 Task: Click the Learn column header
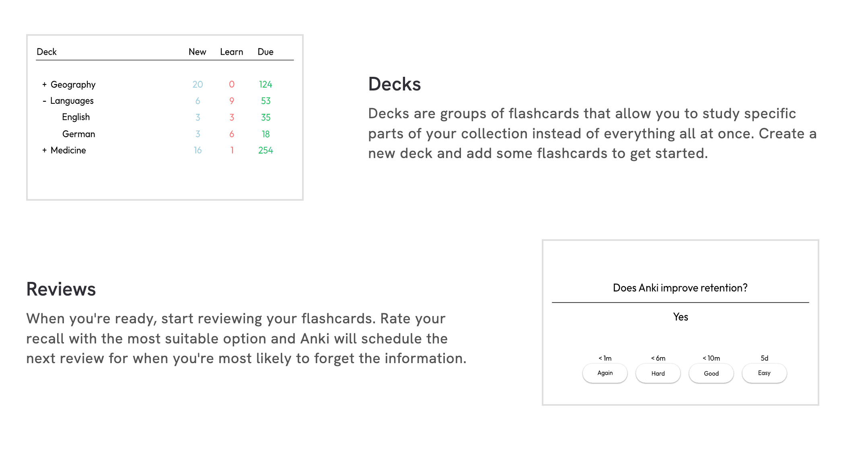click(x=231, y=51)
